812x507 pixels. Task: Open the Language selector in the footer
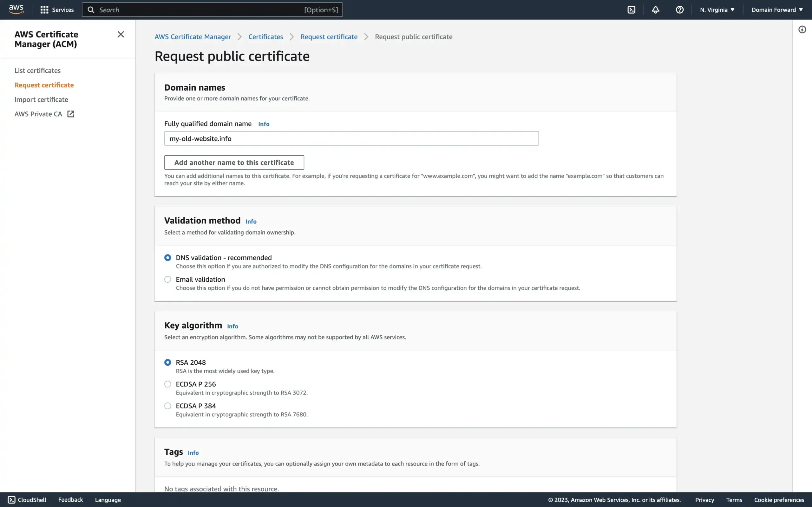pos(108,499)
